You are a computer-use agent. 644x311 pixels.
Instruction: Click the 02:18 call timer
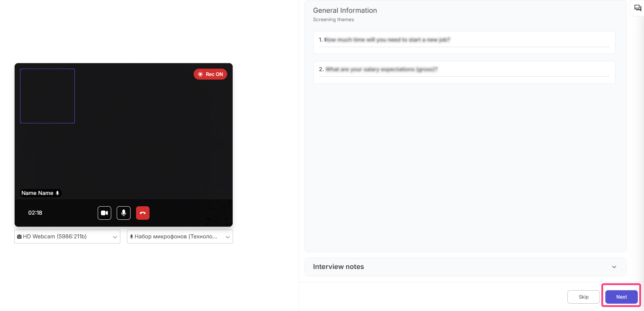pos(35,213)
